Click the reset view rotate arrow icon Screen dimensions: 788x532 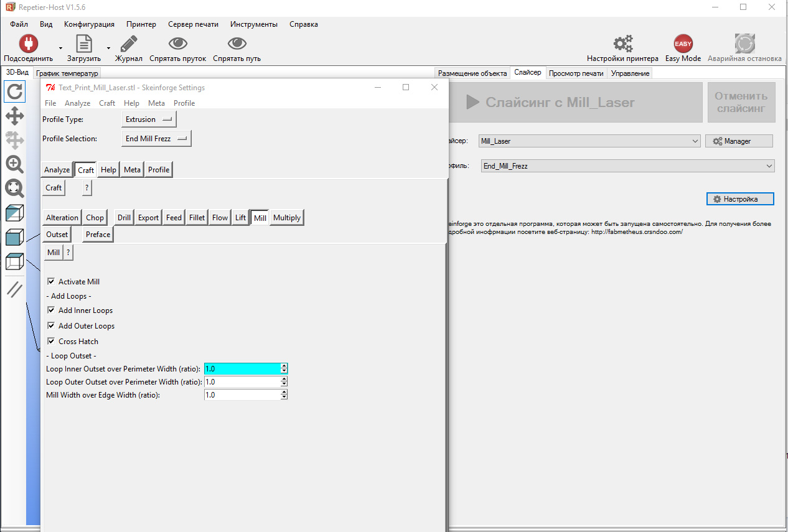pyautogui.click(x=14, y=91)
